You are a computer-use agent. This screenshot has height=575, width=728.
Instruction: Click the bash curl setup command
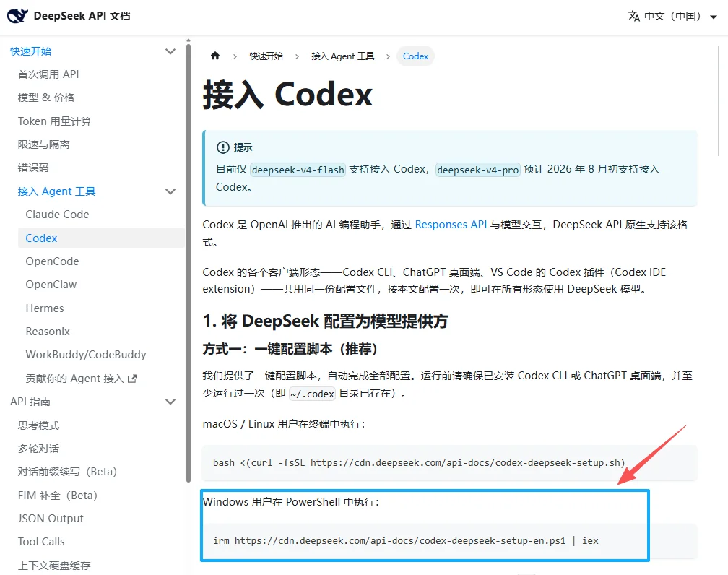pos(419,462)
